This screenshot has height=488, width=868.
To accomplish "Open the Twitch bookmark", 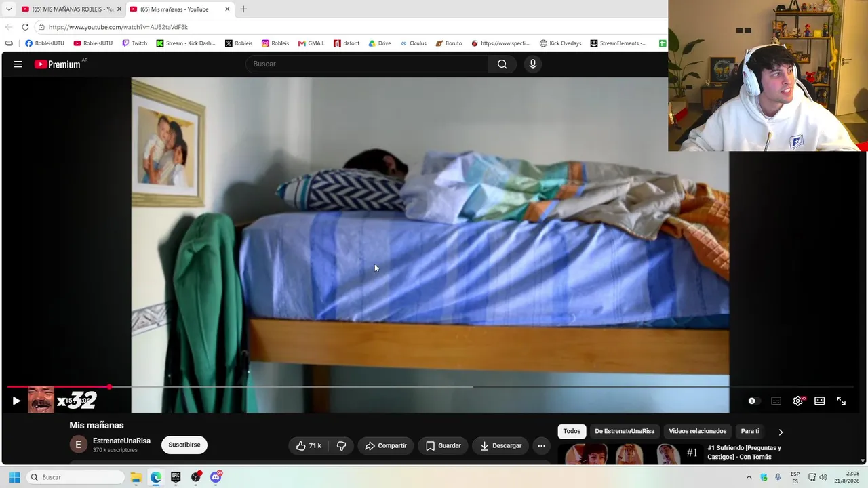I will point(134,43).
